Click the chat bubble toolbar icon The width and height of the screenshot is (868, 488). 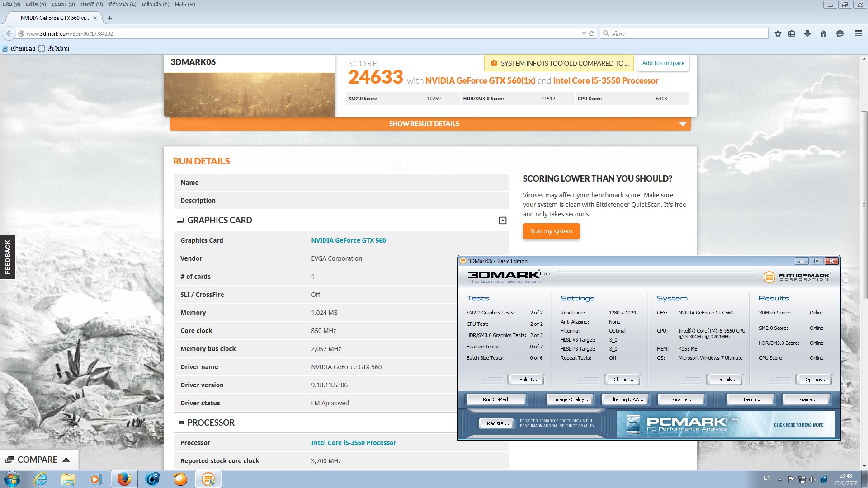tap(840, 33)
